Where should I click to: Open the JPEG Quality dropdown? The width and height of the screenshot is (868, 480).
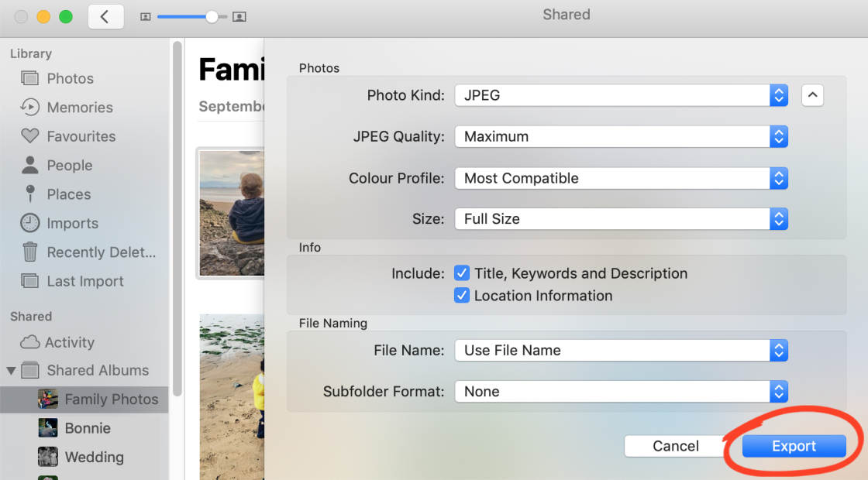(621, 136)
